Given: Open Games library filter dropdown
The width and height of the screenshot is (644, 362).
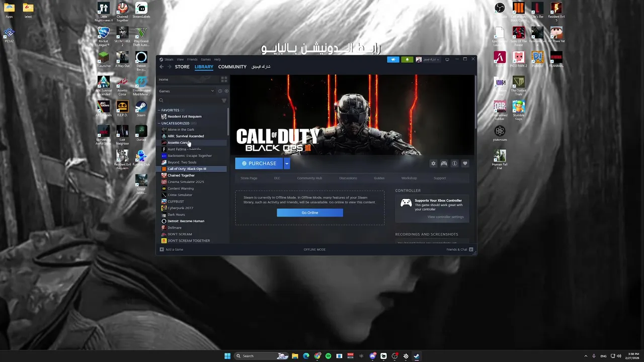Looking at the screenshot, I should click(187, 91).
